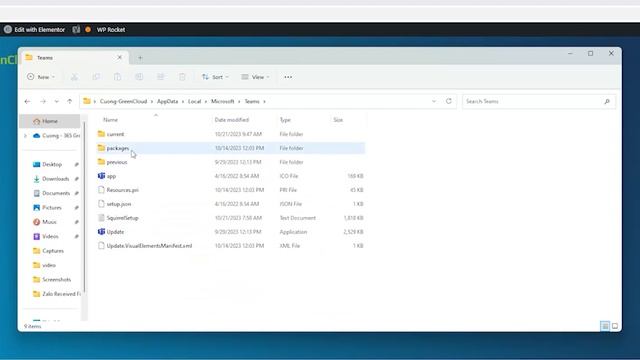Open Downloads in the sidebar

coord(55,179)
